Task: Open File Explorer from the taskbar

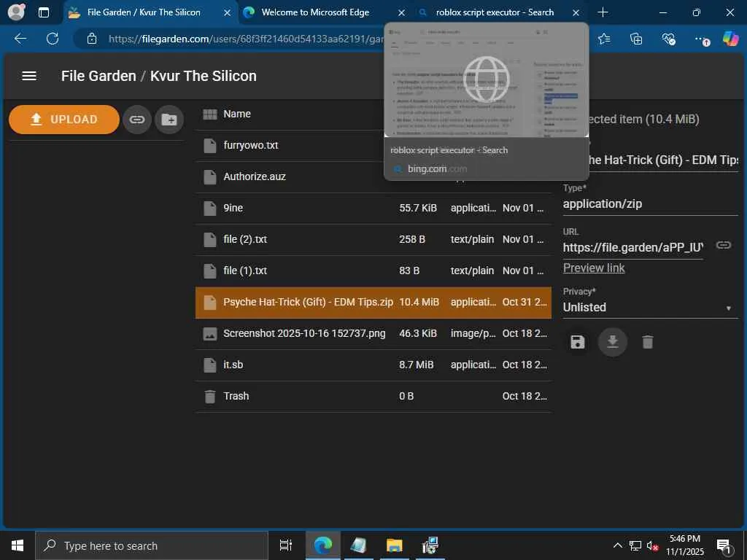Action: [395, 545]
